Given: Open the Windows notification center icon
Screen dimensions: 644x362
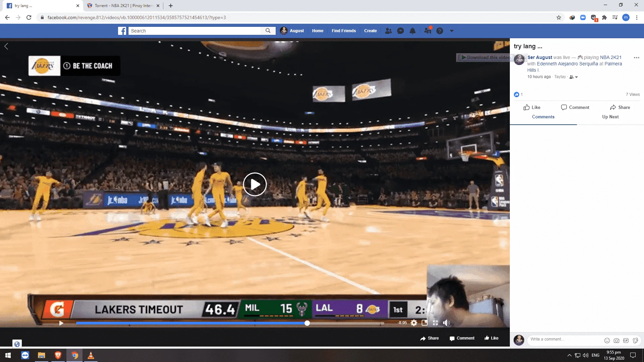Looking at the screenshot, I should click(633, 355).
